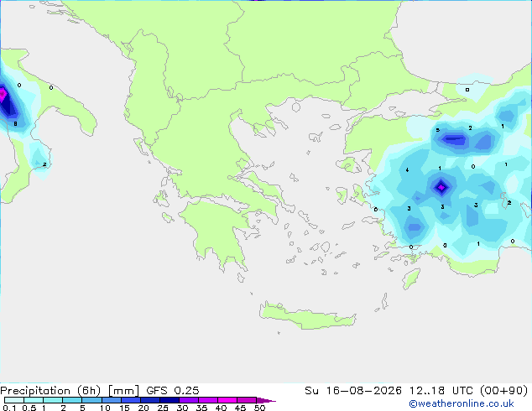Select the 'Precipitation (6h)' title text
This screenshot has height=411, width=532.
[50, 391]
